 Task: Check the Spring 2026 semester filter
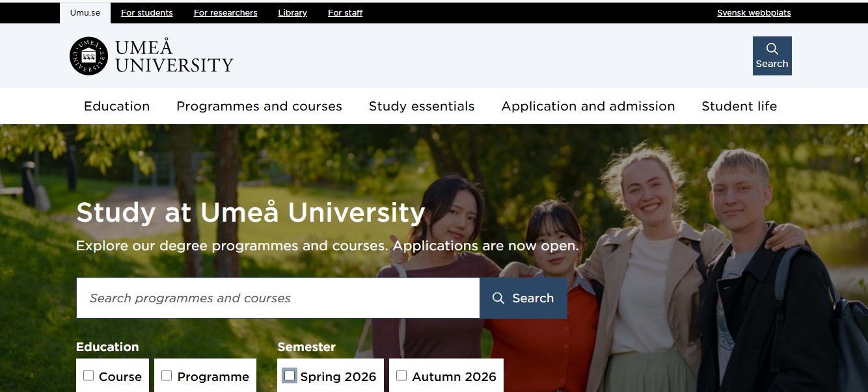click(x=289, y=376)
